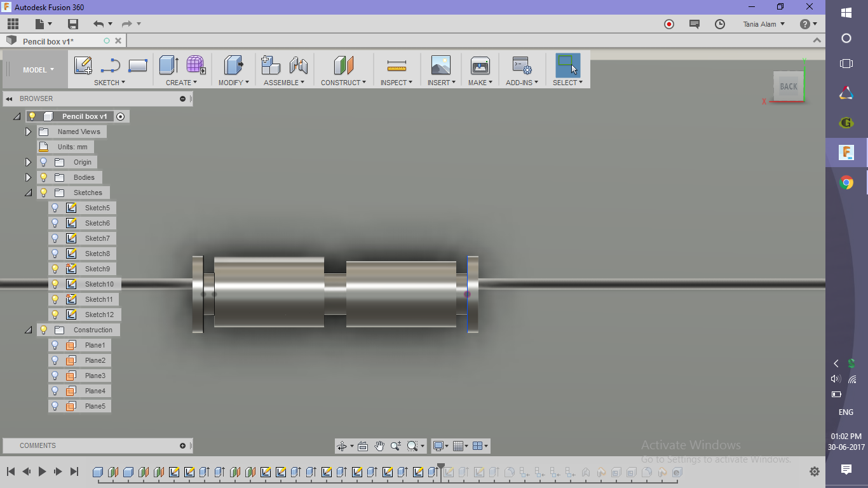Select the Extrude tool in Create
Screen dimensions: 868x488
pyautogui.click(x=168, y=65)
